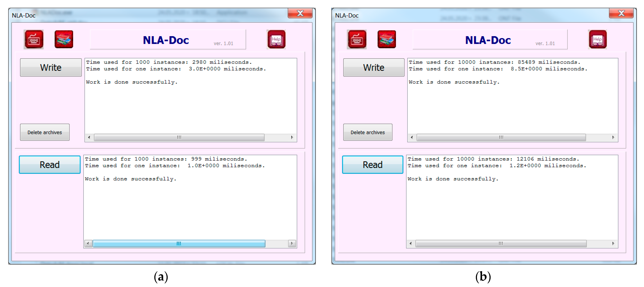The width and height of the screenshot is (644, 287).
Task: Click stacked books icon in right window
Action: [x=386, y=39]
